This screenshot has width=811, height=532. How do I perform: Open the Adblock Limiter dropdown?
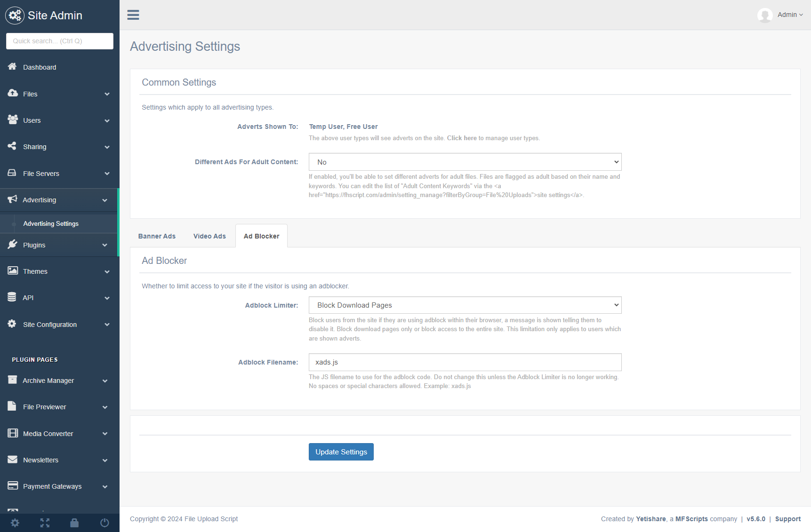pos(465,305)
